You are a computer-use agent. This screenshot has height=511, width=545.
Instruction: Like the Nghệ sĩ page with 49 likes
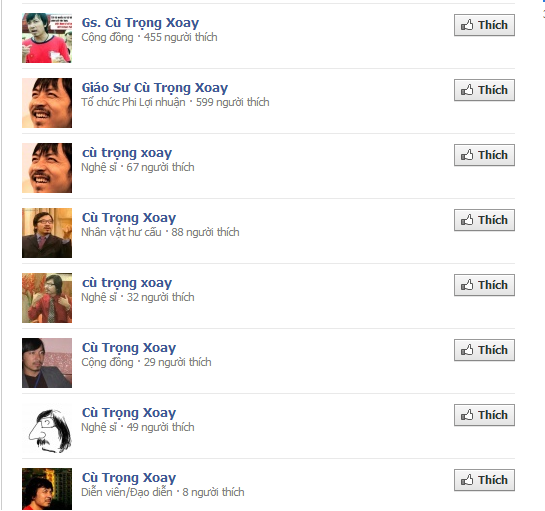pyautogui.click(x=484, y=415)
